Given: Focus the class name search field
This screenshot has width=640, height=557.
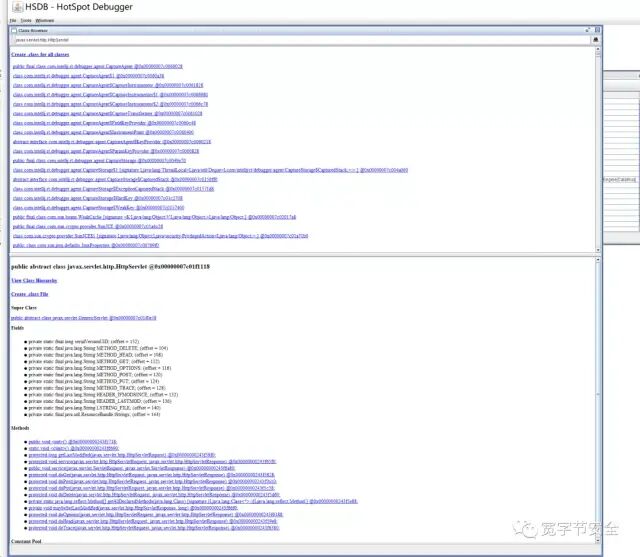Looking at the screenshot, I should pos(301,40).
